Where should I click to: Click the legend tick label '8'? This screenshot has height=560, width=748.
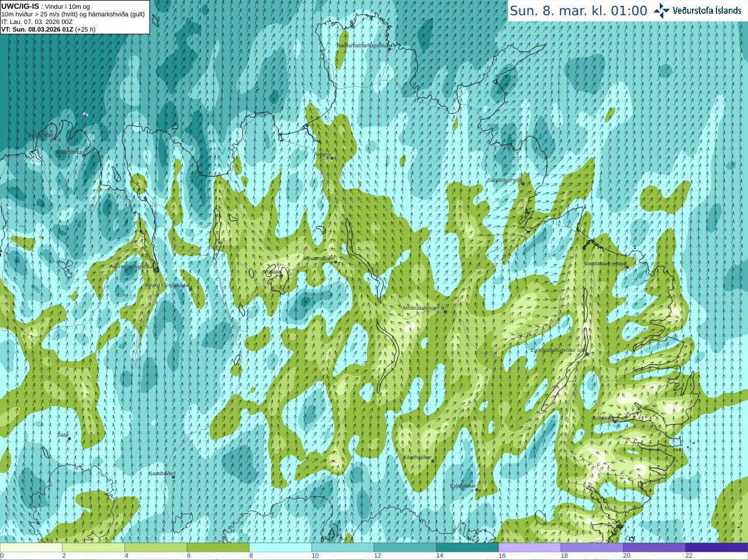251,555
